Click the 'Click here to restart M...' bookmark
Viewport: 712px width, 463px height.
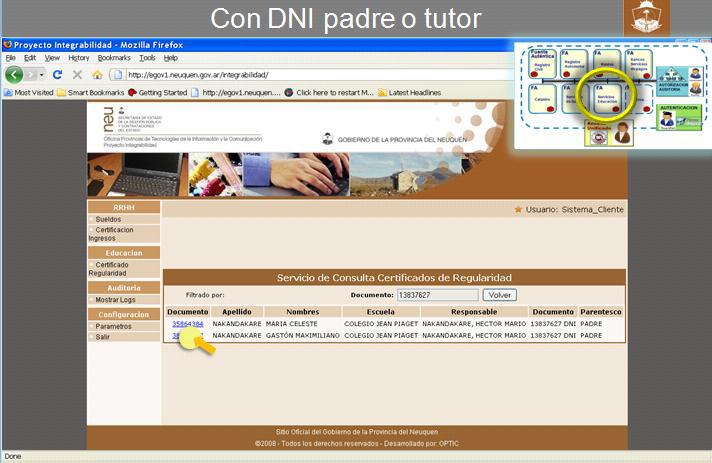coord(328,92)
